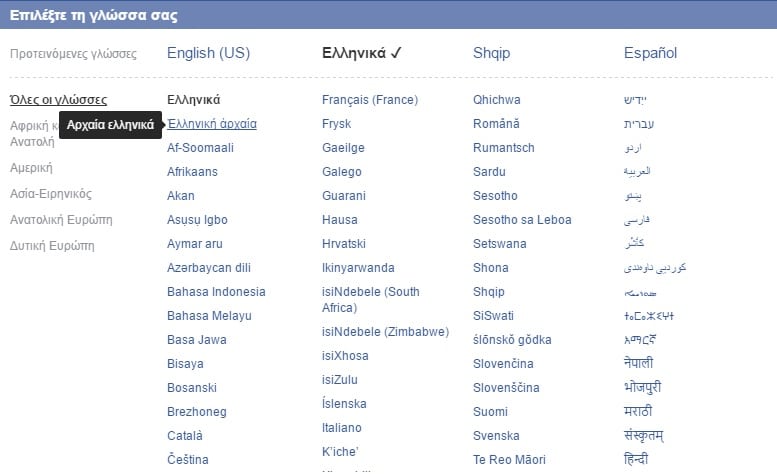Choose Ελληνική αρχαία language

[212, 124]
